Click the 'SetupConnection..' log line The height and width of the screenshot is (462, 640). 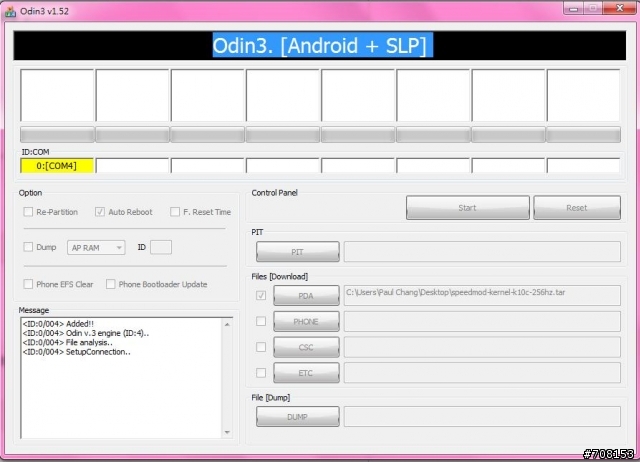pos(77,352)
